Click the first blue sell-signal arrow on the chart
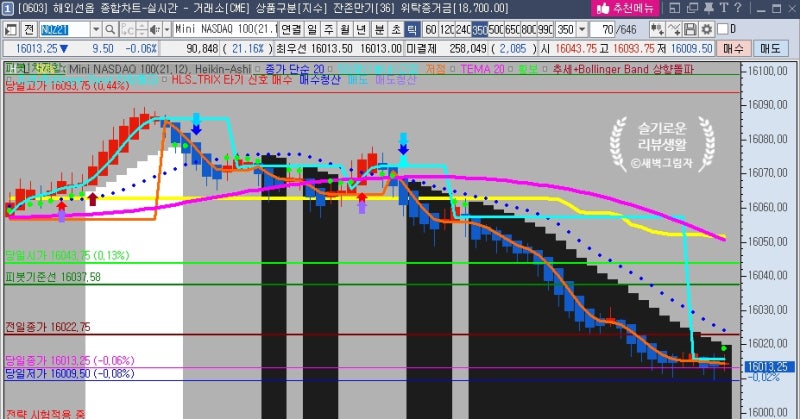Viewport: 800px width, 419px height. pos(196,124)
